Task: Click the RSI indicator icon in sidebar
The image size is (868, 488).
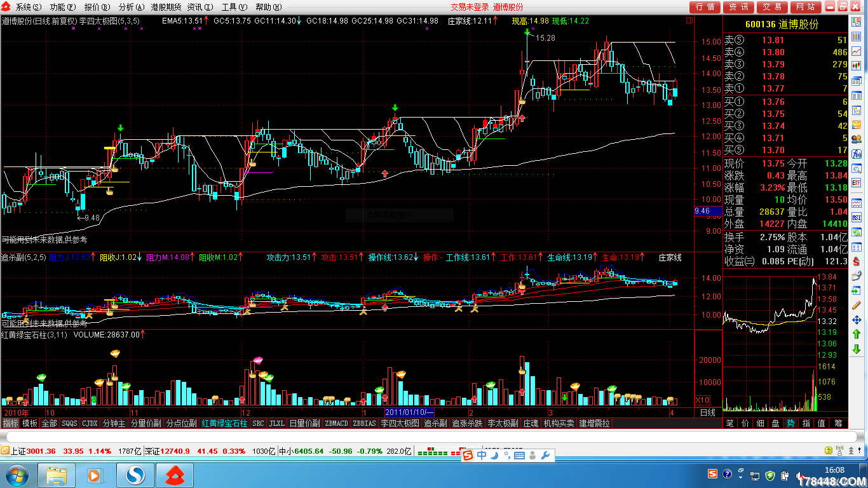Action: pyautogui.click(x=857, y=217)
